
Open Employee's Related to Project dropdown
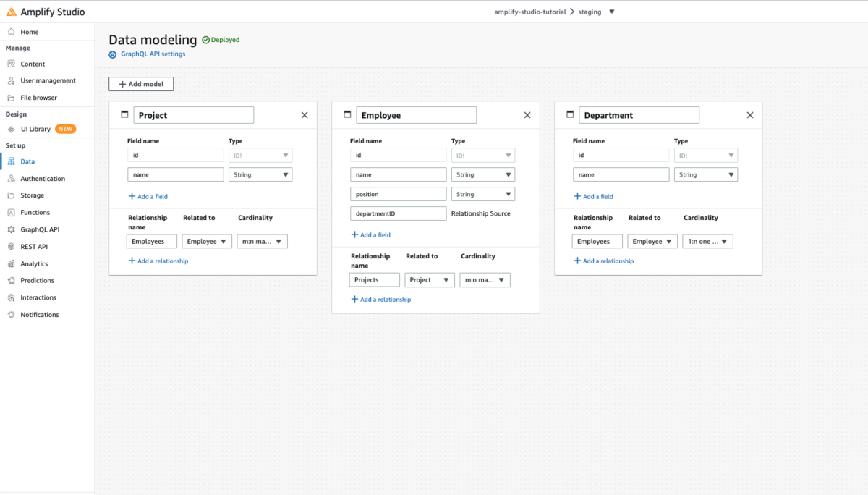point(430,280)
